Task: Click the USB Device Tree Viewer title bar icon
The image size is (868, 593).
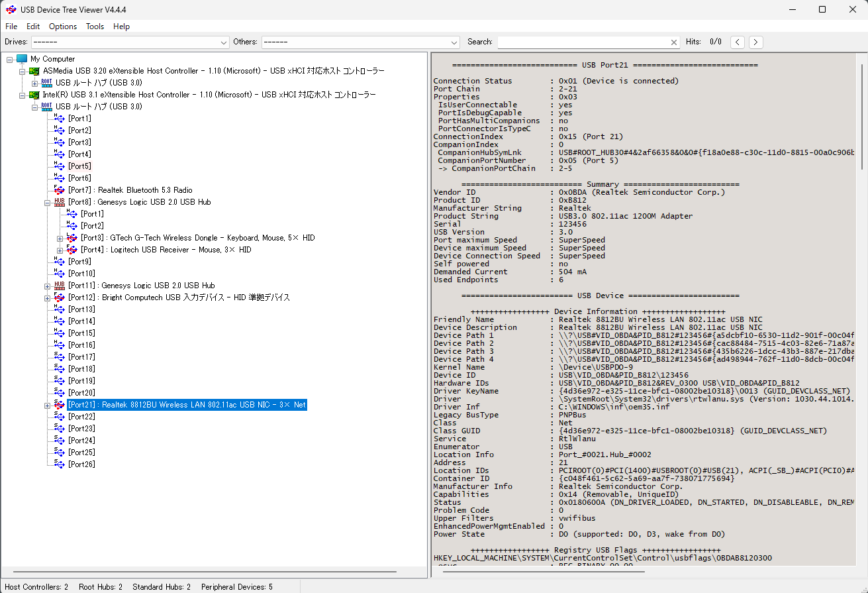Action: pyautogui.click(x=10, y=9)
